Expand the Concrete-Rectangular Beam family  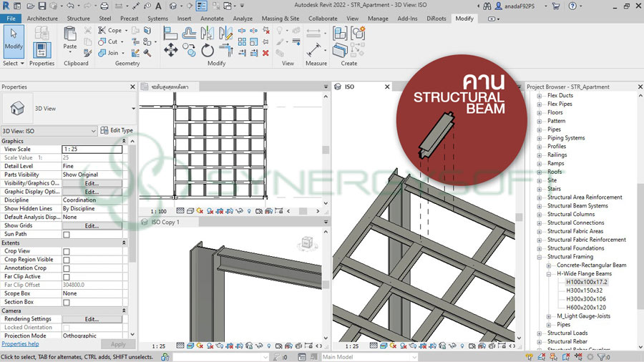(550, 265)
